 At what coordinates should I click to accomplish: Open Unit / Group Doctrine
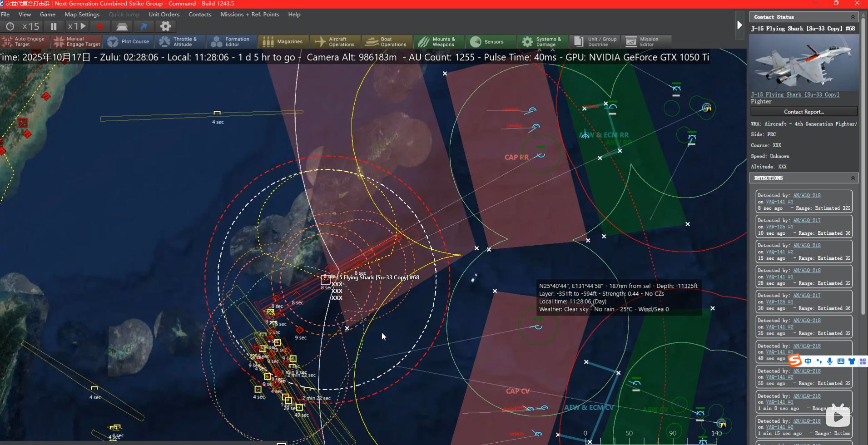pos(595,42)
